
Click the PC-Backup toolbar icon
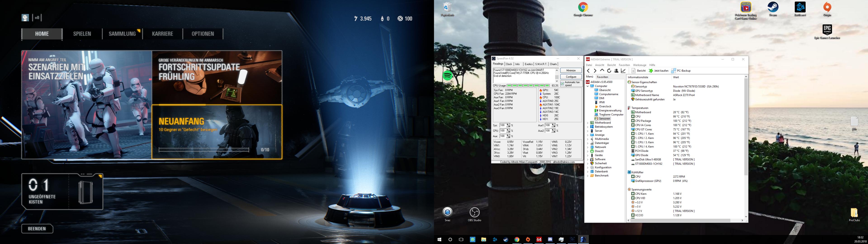point(681,71)
